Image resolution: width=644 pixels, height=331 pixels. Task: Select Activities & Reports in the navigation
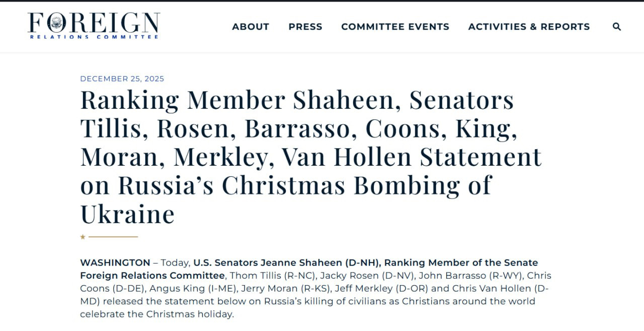coord(529,27)
